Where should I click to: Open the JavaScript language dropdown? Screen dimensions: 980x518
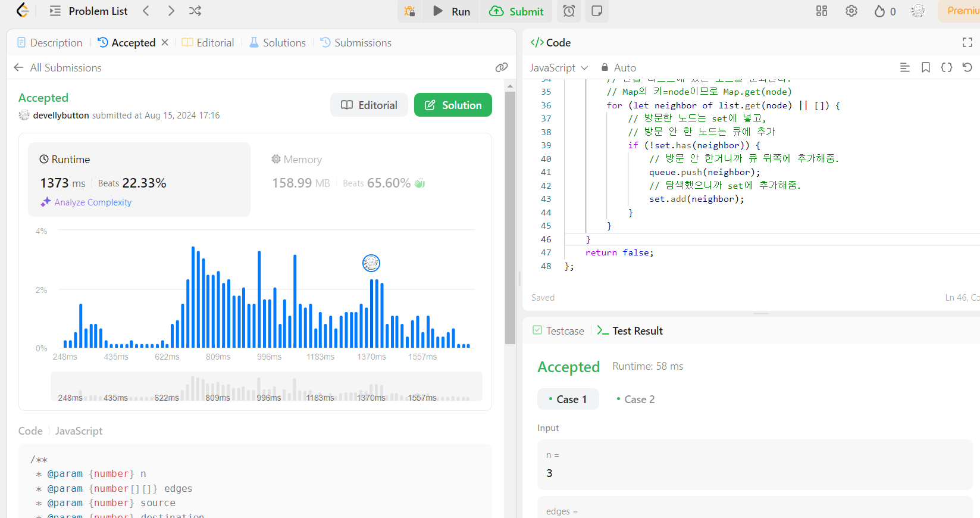(559, 68)
